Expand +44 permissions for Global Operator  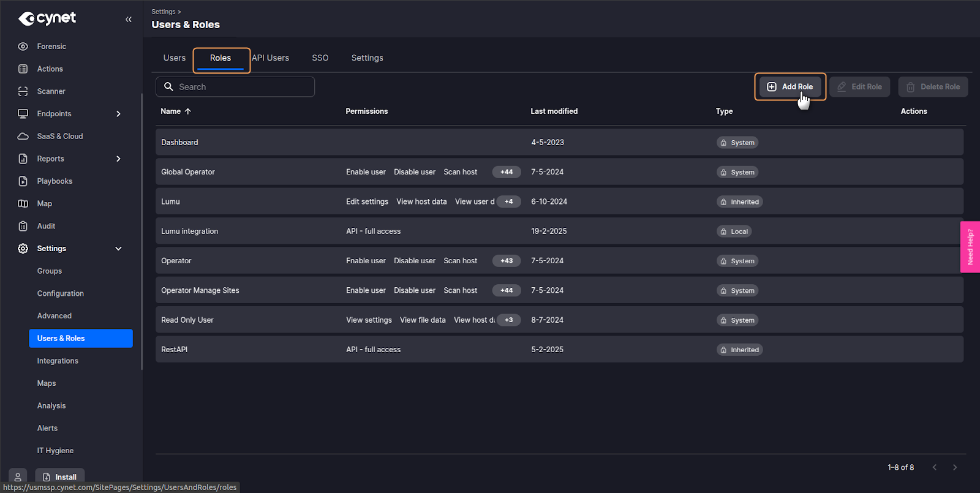click(x=507, y=172)
